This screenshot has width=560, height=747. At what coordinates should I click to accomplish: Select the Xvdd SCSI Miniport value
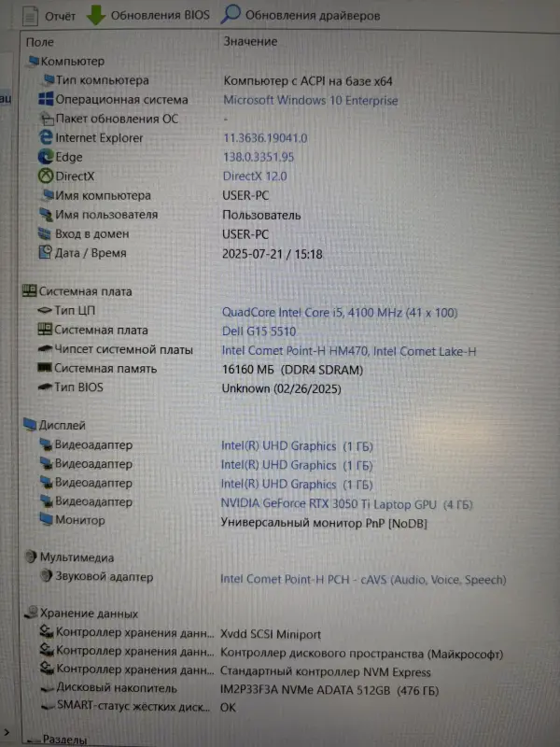tap(271, 634)
